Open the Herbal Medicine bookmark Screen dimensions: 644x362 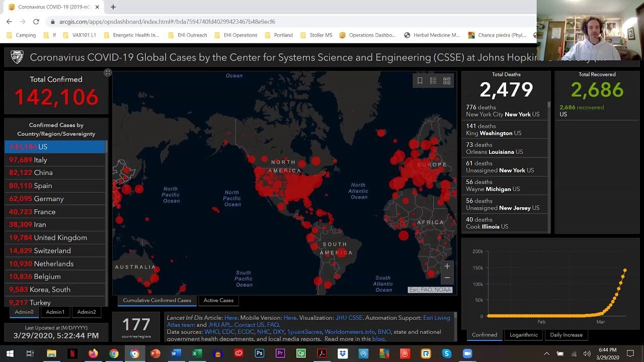(432, 35)
